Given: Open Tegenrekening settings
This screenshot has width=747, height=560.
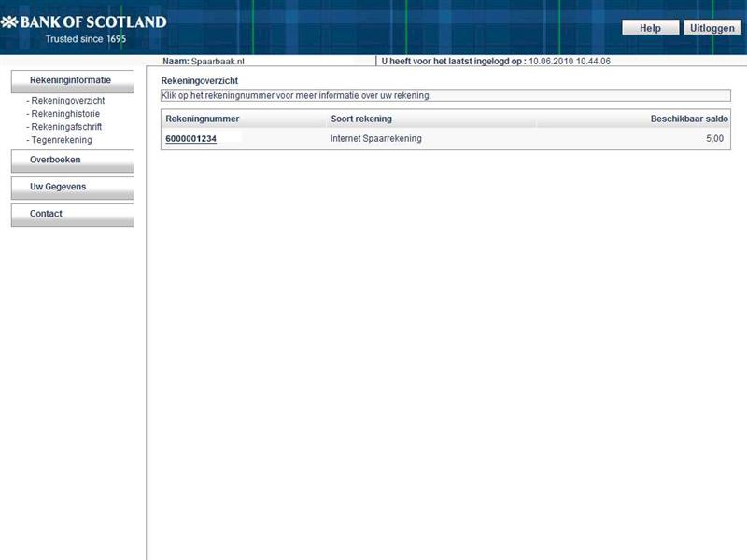Looking at the screenshot, I should (62, 140).
